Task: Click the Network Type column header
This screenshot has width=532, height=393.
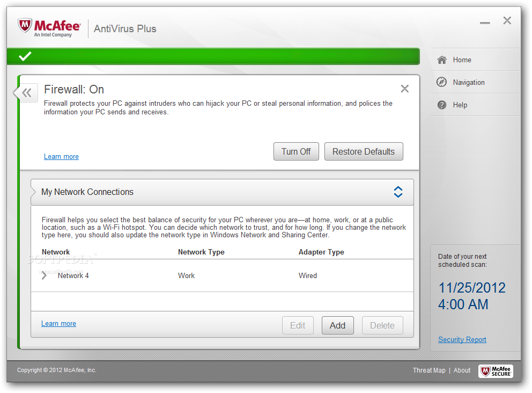Action: click(x=201, y=252)
